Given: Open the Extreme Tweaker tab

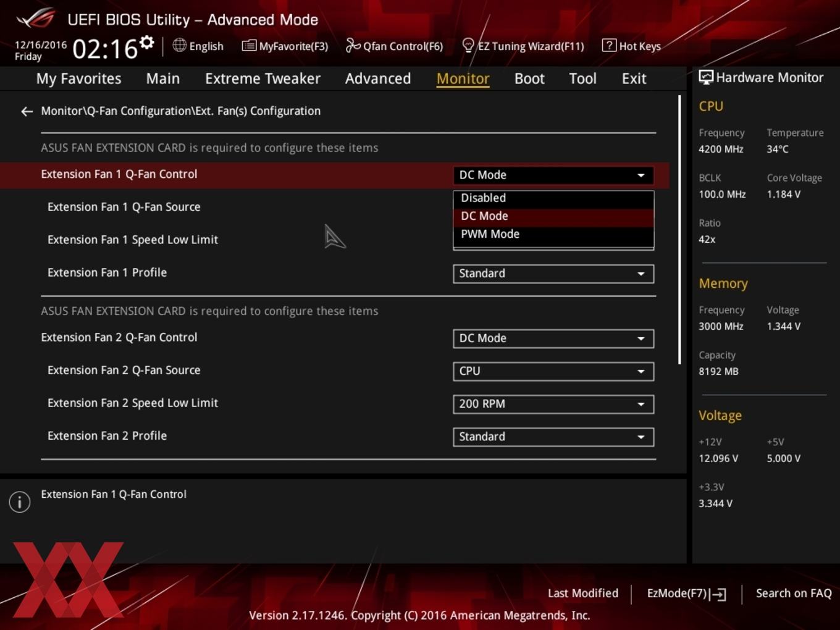Looking at the screenshot, I should (x=262, y=78).
